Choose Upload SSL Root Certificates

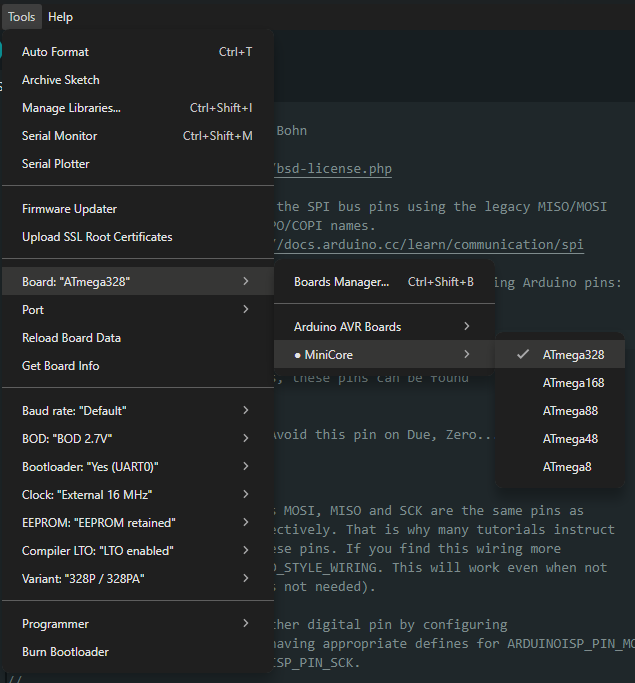point(138,237)
